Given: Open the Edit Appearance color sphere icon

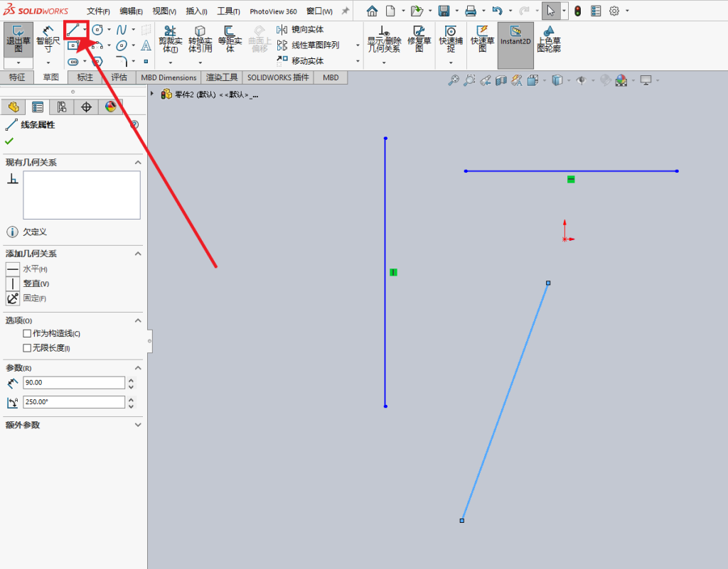Looking at the screenshot, I should [x=621, y=81].
